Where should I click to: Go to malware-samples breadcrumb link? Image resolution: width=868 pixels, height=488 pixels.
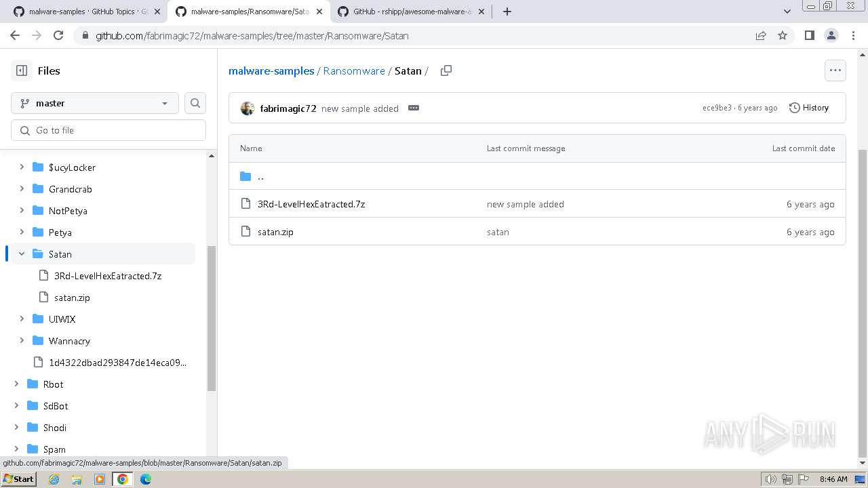271,70
